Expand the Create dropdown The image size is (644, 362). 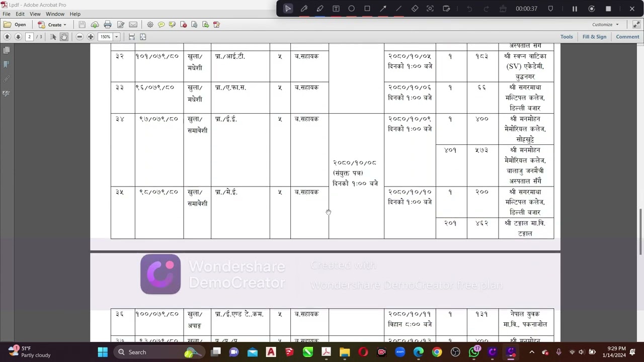point(52,25)
